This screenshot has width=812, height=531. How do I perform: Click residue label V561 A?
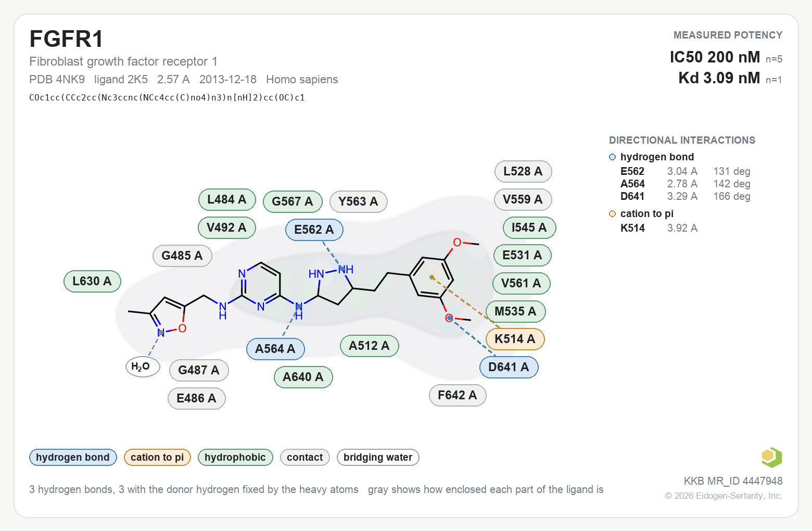pos(522,283)
